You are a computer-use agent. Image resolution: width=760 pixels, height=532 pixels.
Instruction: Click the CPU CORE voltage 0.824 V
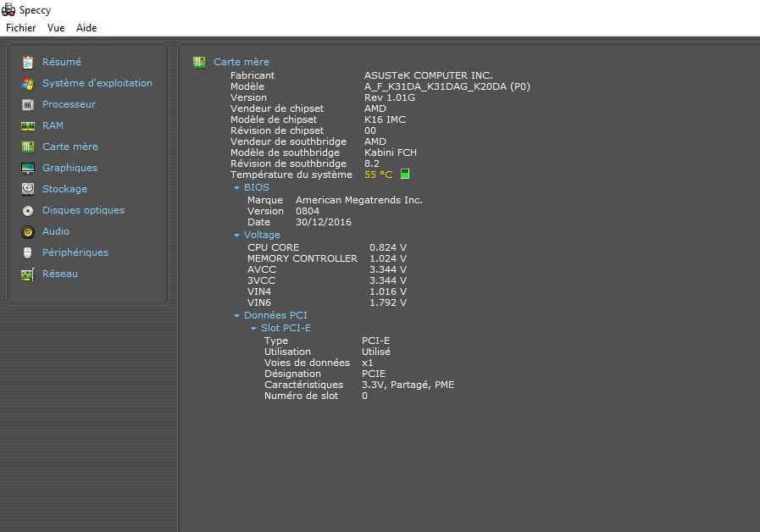[388, 247]
